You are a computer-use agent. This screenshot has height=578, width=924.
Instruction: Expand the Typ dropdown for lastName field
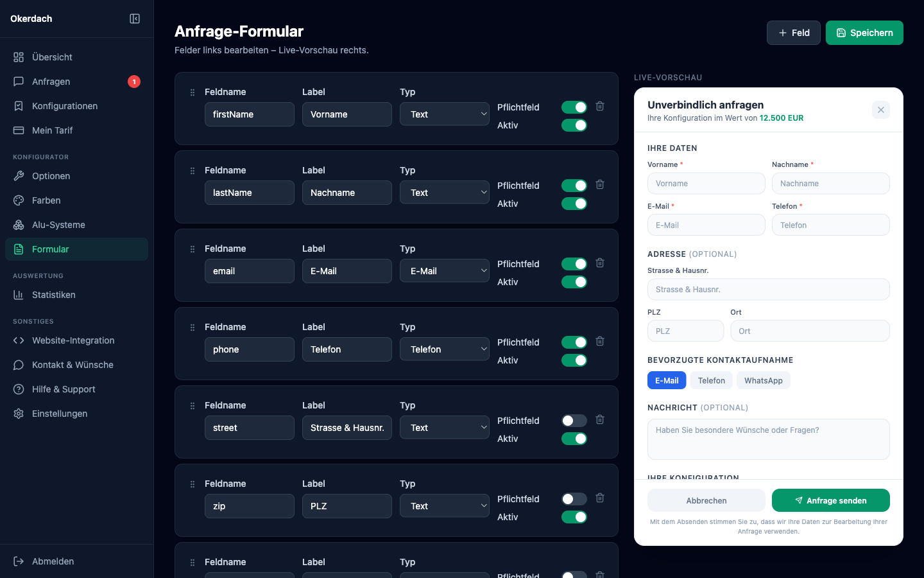click(445, 192)
